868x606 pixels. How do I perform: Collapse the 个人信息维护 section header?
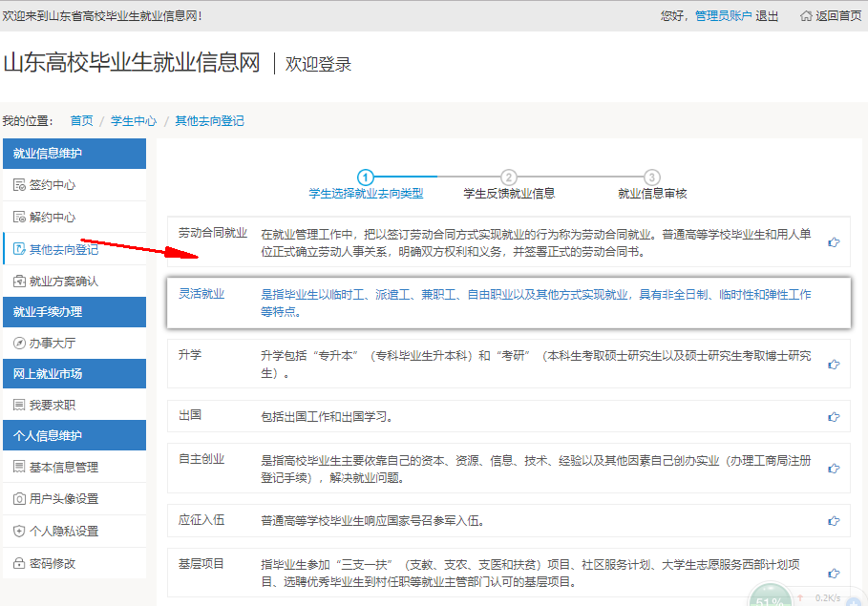[x=74, y=436]
